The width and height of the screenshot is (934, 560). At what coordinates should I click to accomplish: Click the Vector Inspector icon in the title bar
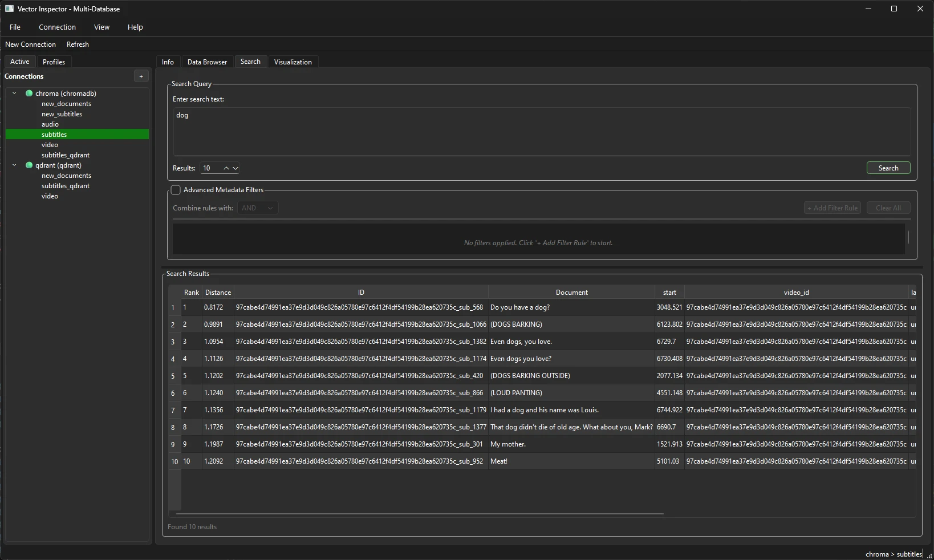click(x=9, y=9)
